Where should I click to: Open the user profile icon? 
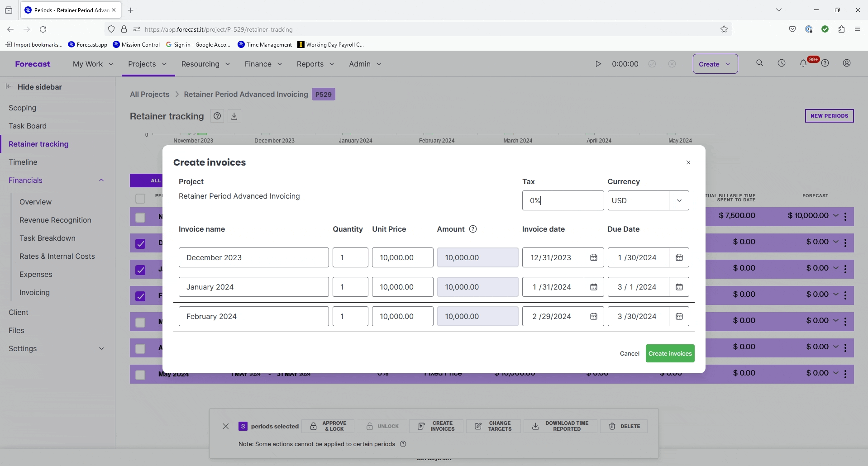847,63
